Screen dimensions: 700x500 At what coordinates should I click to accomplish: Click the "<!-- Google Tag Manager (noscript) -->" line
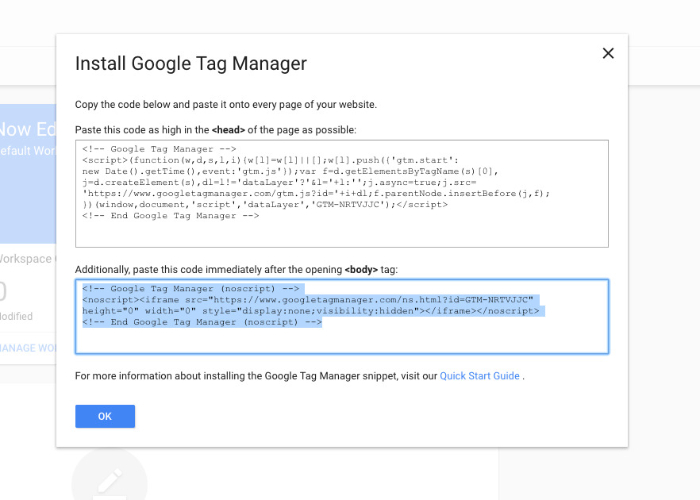point(191,288)
